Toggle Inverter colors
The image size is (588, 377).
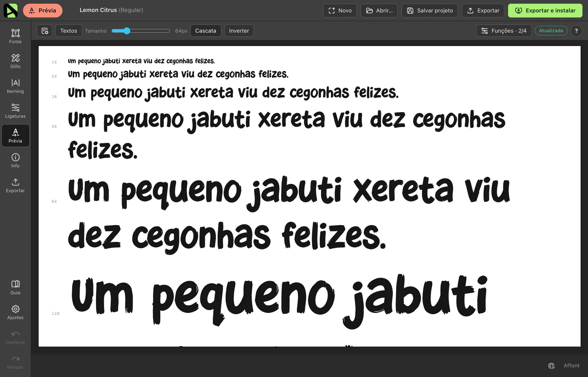[239, 31]
